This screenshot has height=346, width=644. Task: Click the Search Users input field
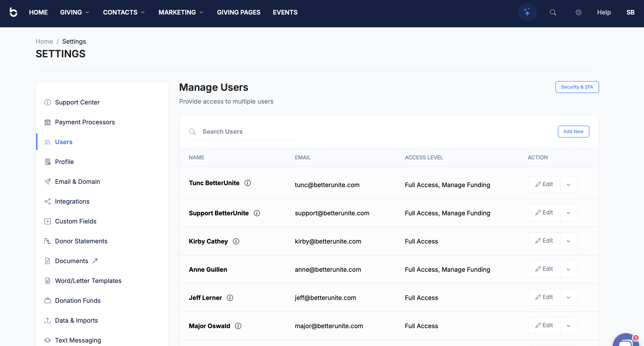[x=248, y=131]
